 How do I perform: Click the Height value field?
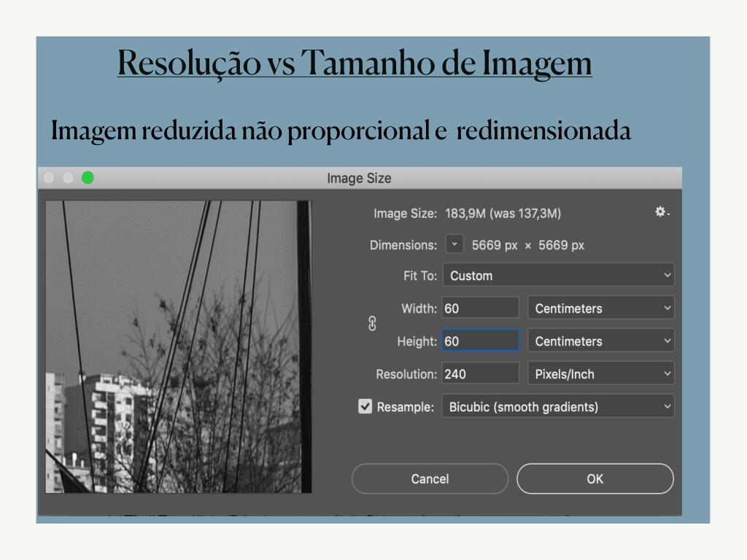tap(480, 341)
